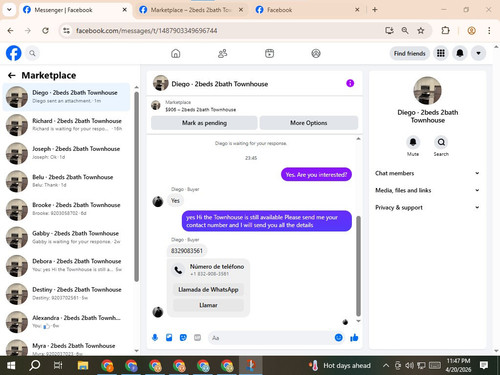Go to the Home feed icon
This screenshot has width=500, height=375.
176,53
